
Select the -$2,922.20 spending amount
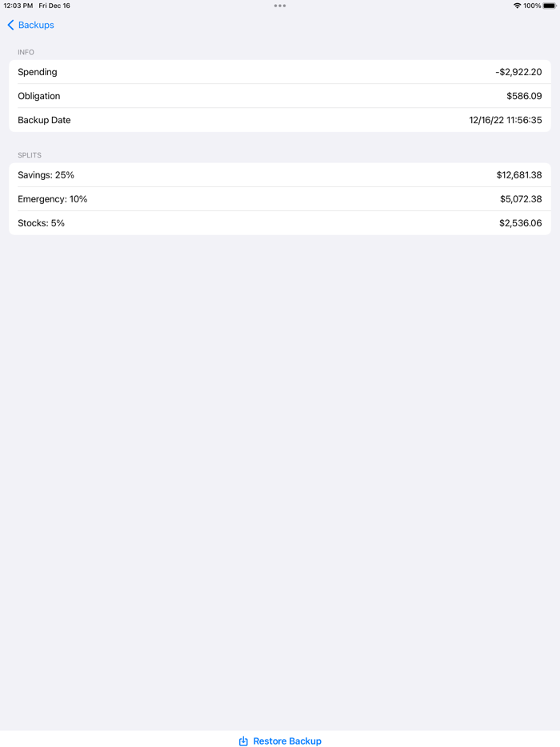click(518, 72)
